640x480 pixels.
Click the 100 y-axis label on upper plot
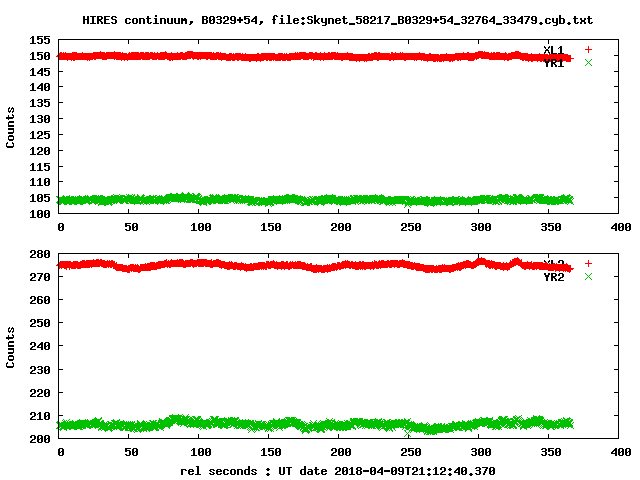(x=40, y=214)
